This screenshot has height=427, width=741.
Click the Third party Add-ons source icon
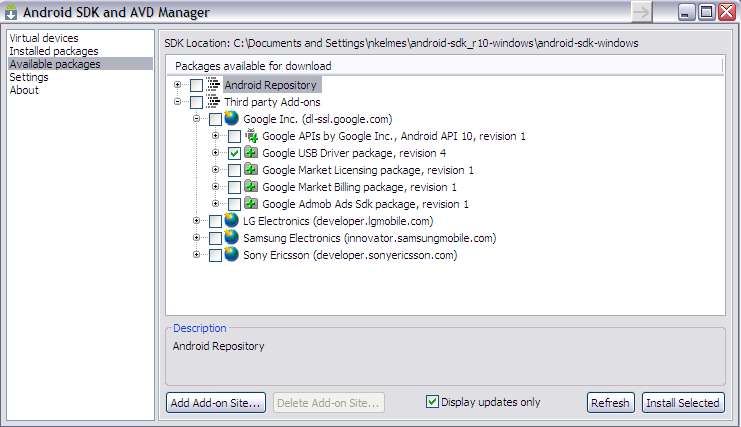[214, 102]
